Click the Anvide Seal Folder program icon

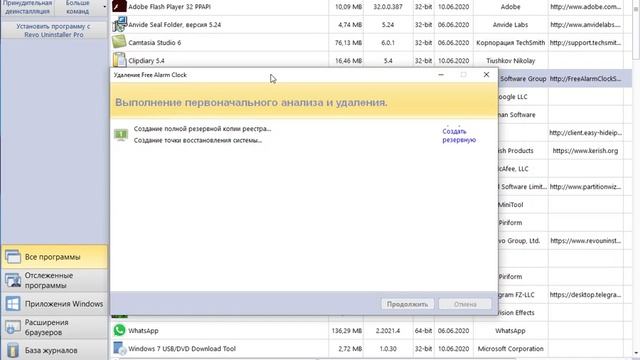[119, 24]
